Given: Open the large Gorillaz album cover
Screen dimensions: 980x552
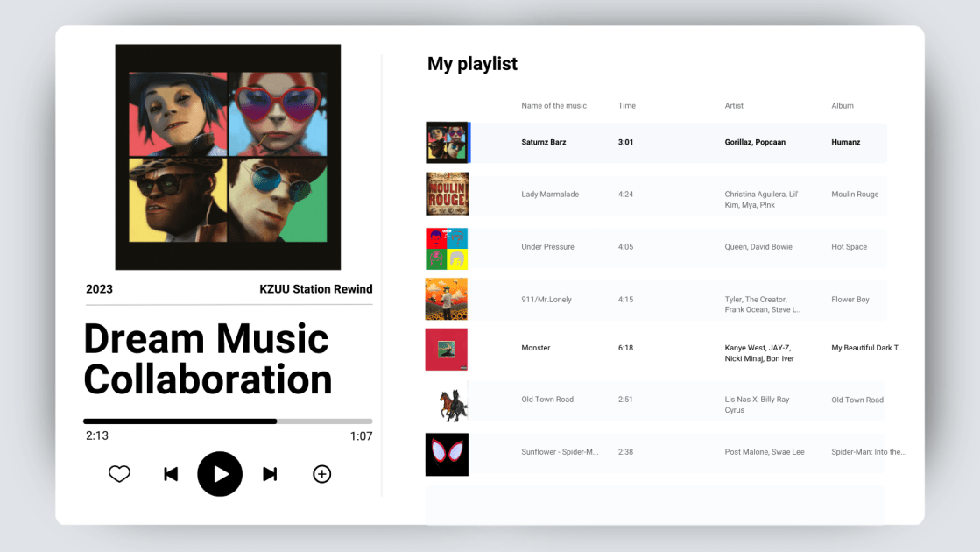Looking at the screenshot, I should coord(228,157).
